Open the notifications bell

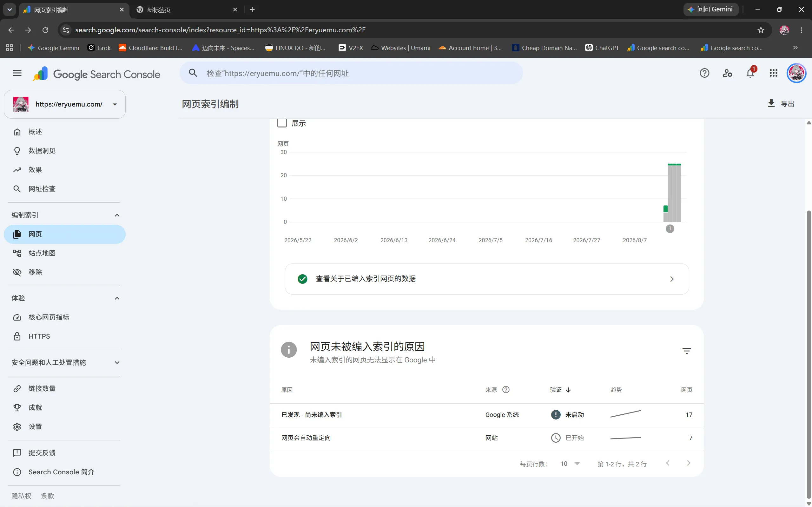tap(750, 73)
